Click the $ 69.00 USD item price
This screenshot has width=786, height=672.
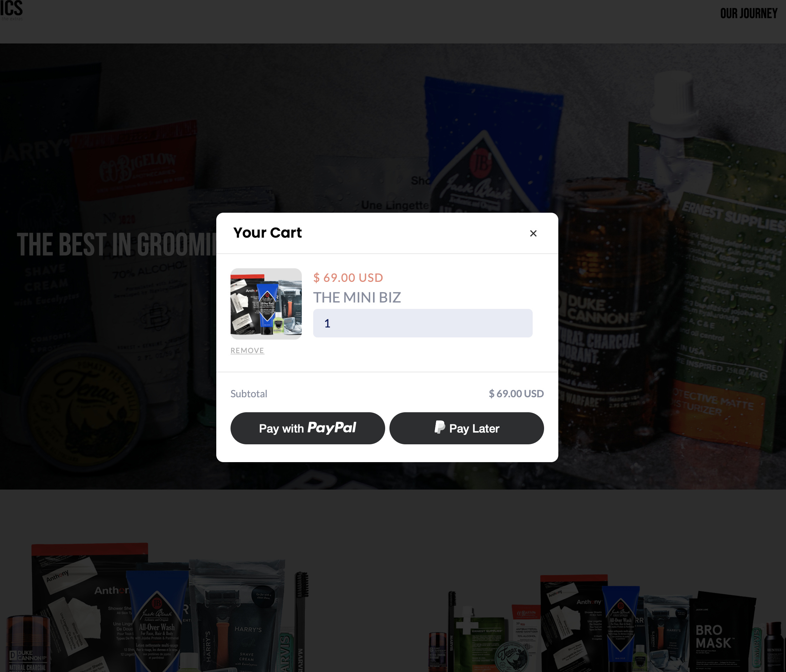pos(348,278)
